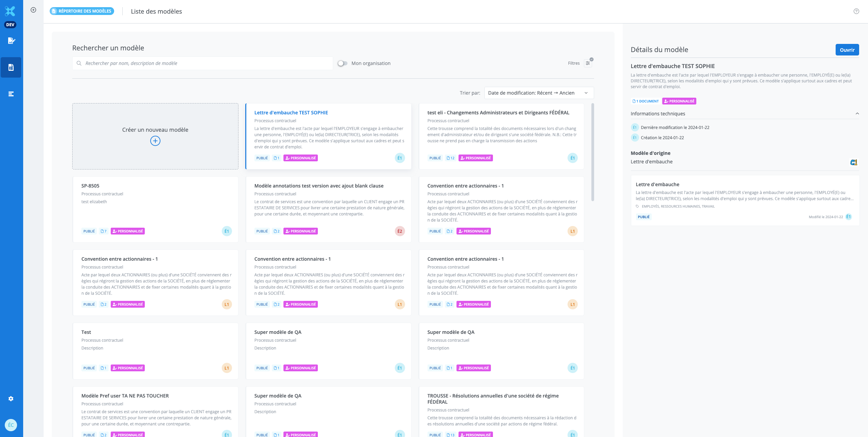The image size is (868, 437).
Task: Click the model list vertical scrollbar
Action: (592, 152)
